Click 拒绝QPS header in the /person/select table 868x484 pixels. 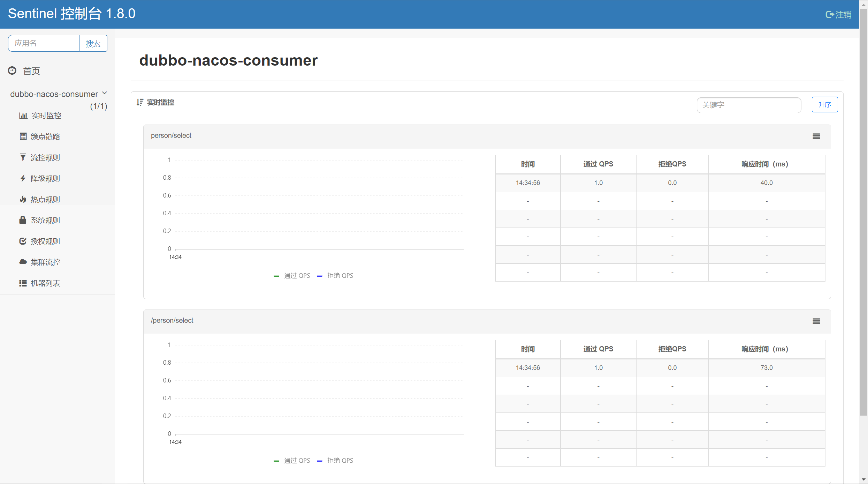click(x=672, y=349)
